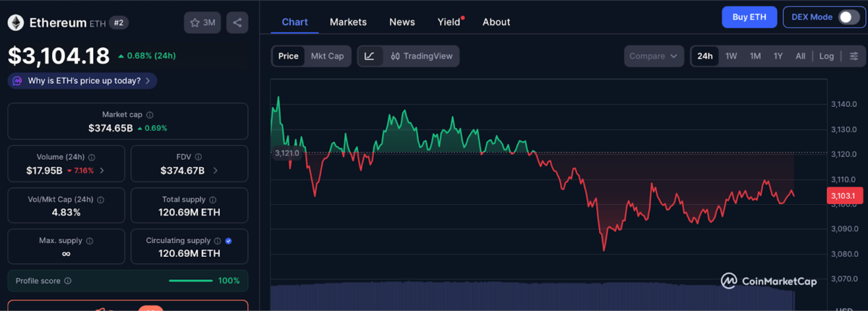
Task: Click the Profile score info icon
Action: pyautogui.click(x=67, y=281)
